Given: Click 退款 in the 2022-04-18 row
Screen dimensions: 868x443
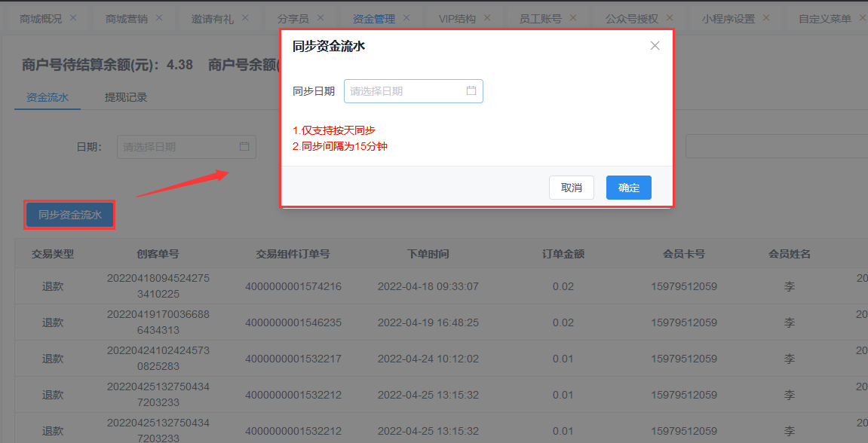Looking at the screenshot, I should pos(53,286).
